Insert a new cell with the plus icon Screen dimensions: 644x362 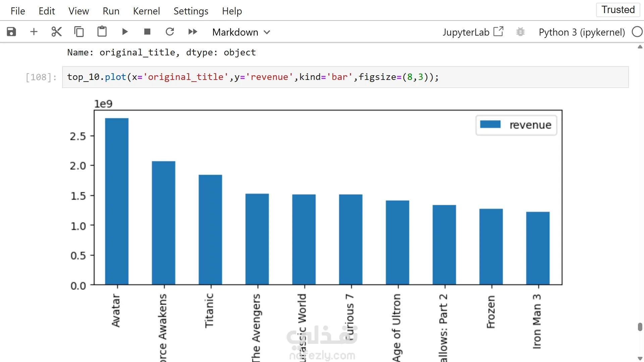[34, 32]
